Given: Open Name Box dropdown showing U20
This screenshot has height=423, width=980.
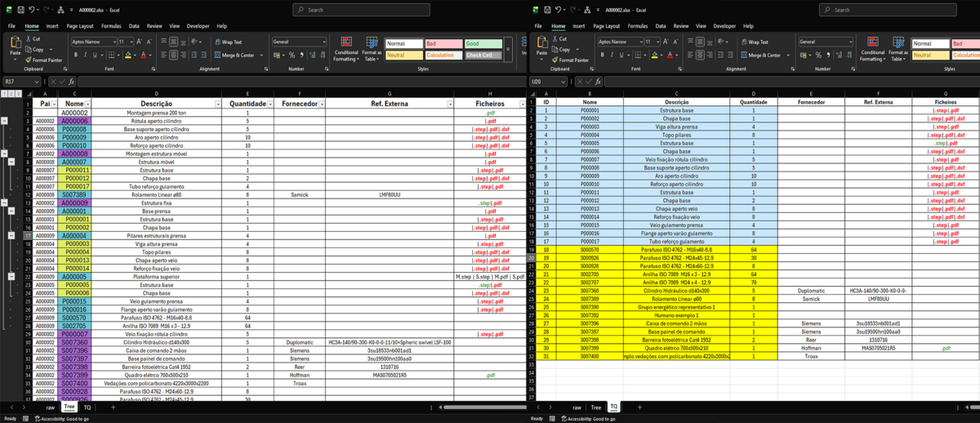Looking at the screenshot, I should 563,82.
